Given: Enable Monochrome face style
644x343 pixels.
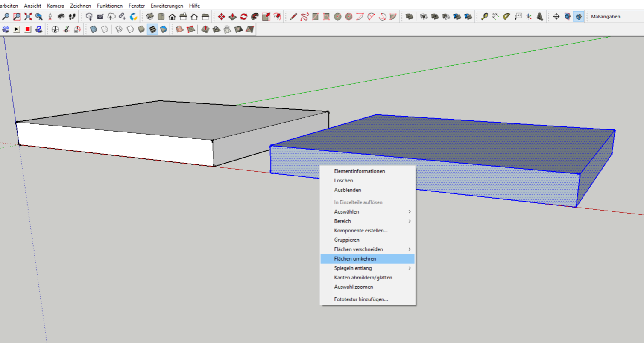Looking at the screenshot, I should click(164, 29).
